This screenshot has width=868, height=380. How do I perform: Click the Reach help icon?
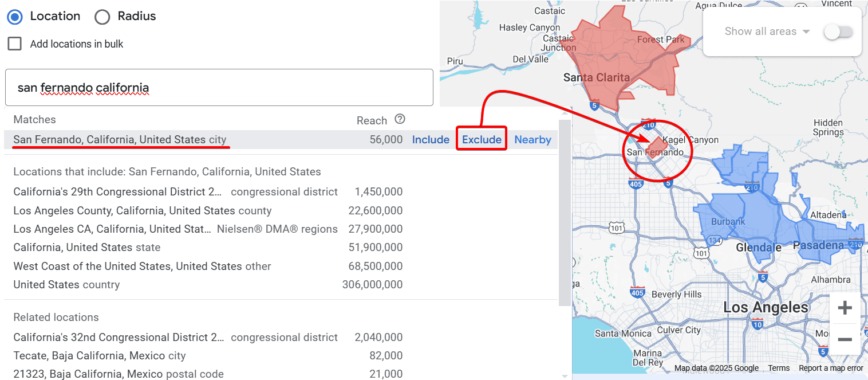399,120
